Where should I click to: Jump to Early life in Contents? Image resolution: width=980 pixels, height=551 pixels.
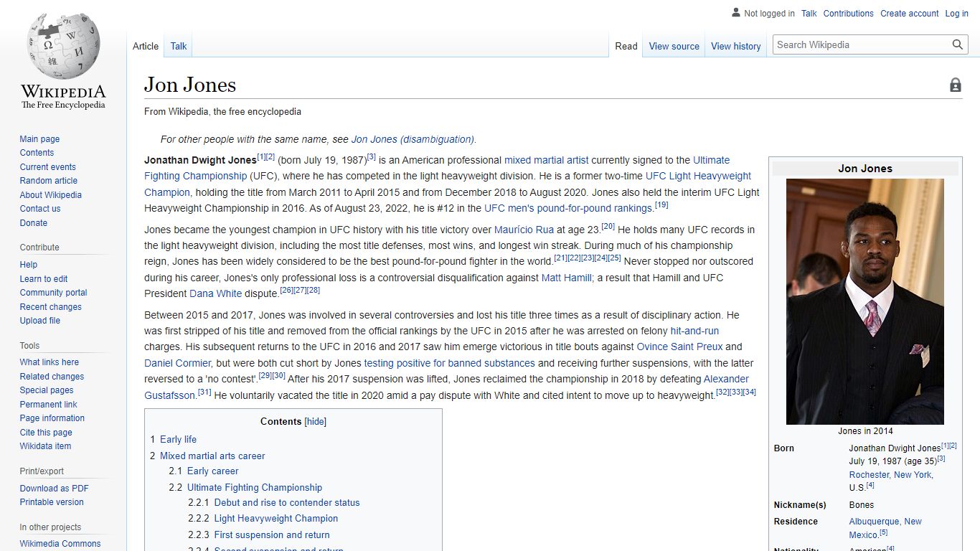(x=178, y=439)
